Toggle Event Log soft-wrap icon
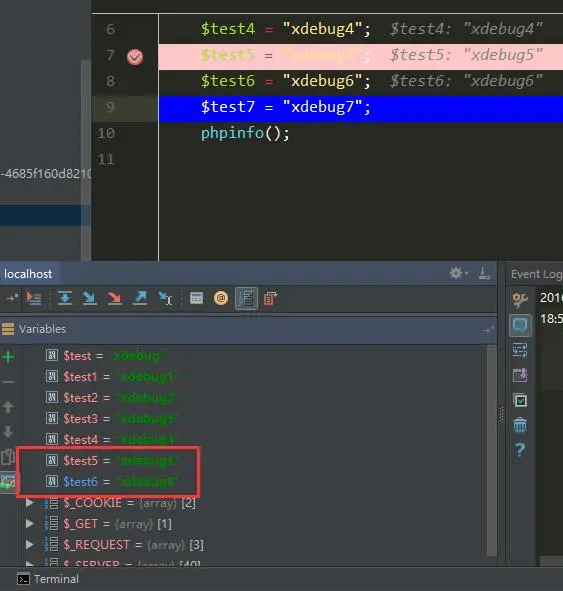 tap(520, 350)
